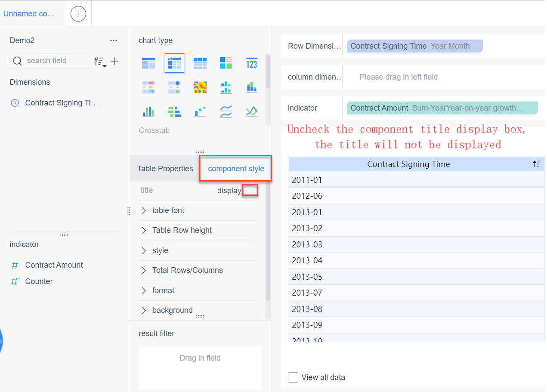
Task: Select the dot matrix table chart icon
Action: 174,88
